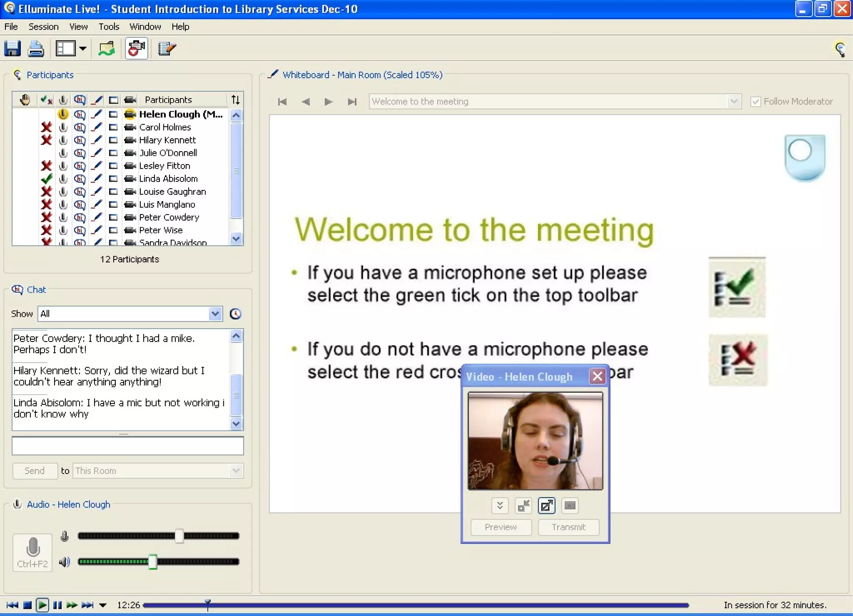Viewport: 853px width, 616px height.
Task: Click the Print icon in toolbar
Action: click(x=36, y=49)
